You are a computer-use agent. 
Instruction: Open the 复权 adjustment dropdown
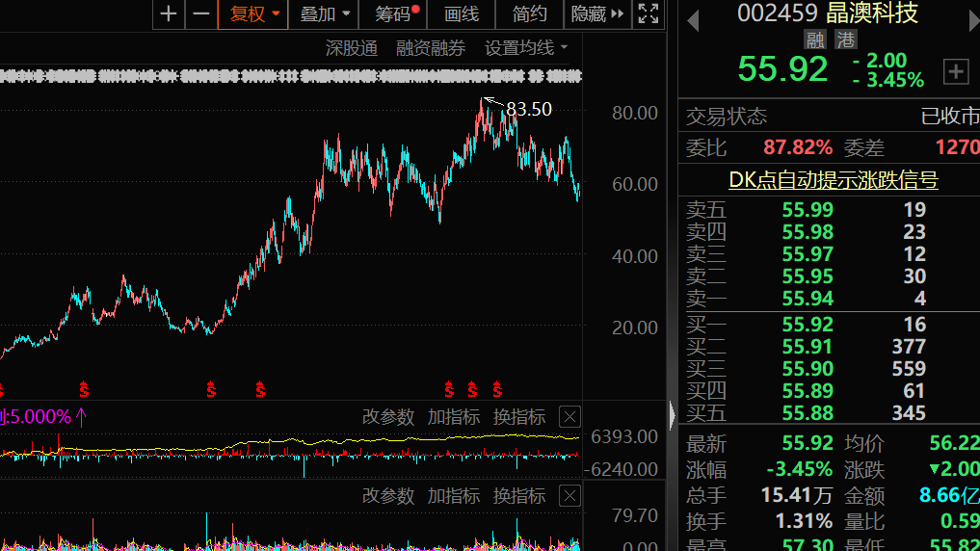(253, 14)
